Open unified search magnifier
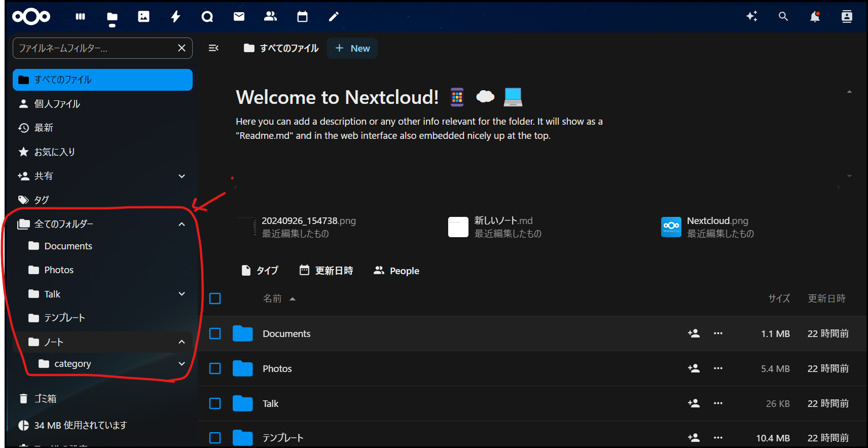868x448 pixels. [x=783, y=17]
